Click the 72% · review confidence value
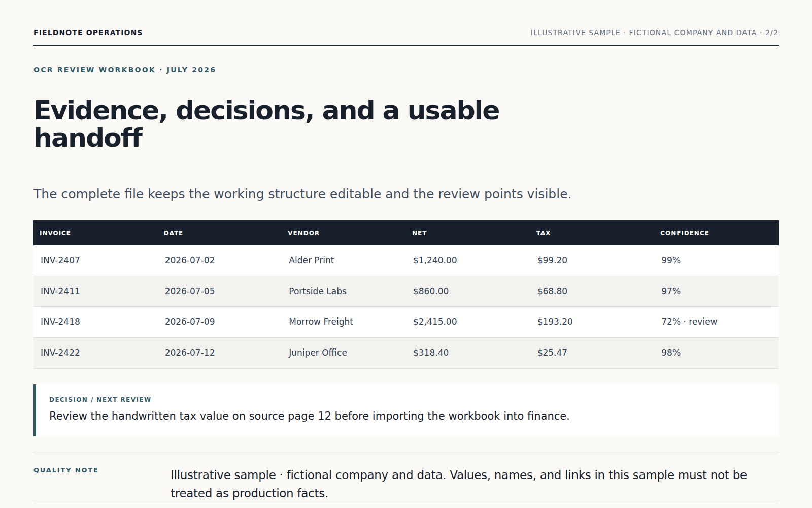812x508 pixels. click(689, 322)
